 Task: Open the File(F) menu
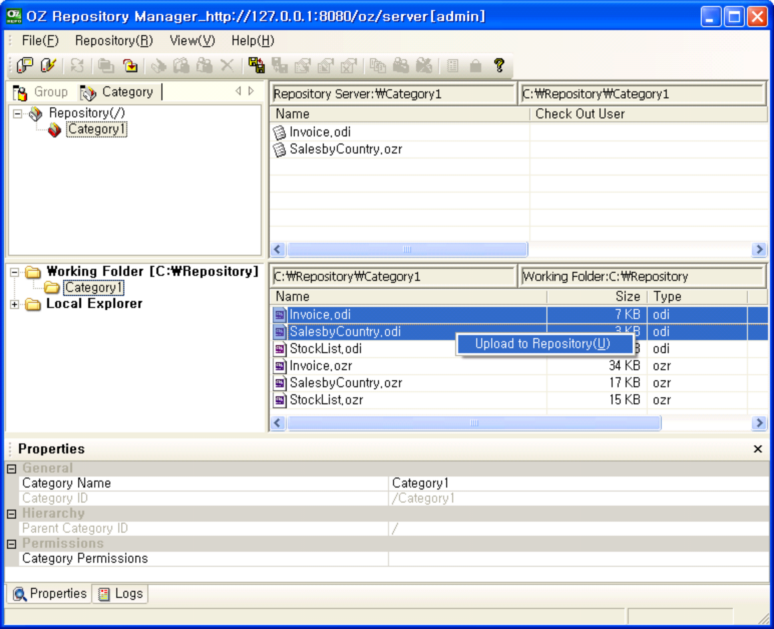(x=40, y=41)
